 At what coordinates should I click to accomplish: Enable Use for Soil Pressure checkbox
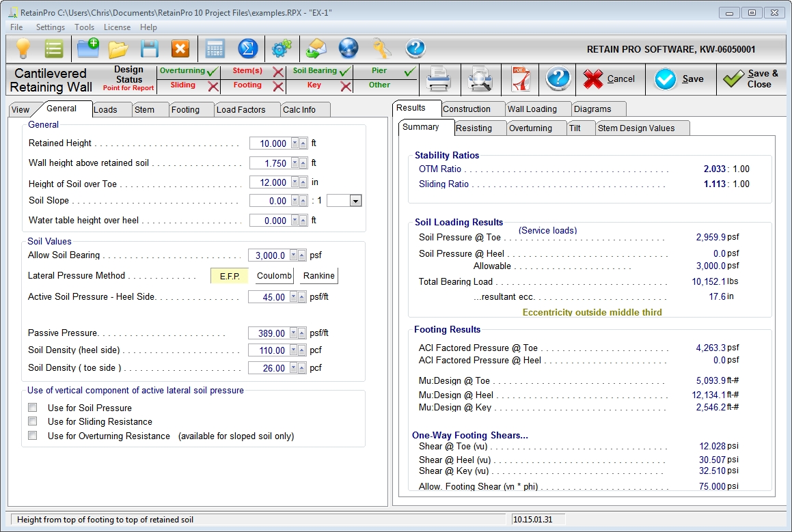(33, 408)
